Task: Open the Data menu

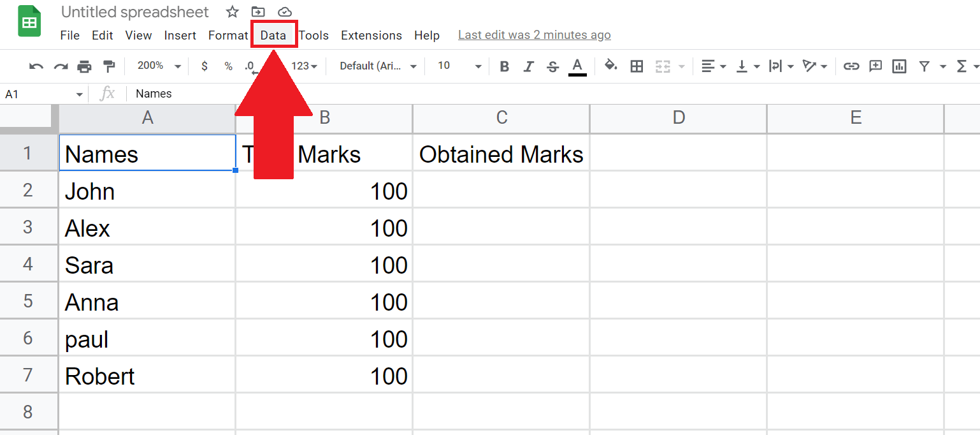Action: click(x=273, y=35)
